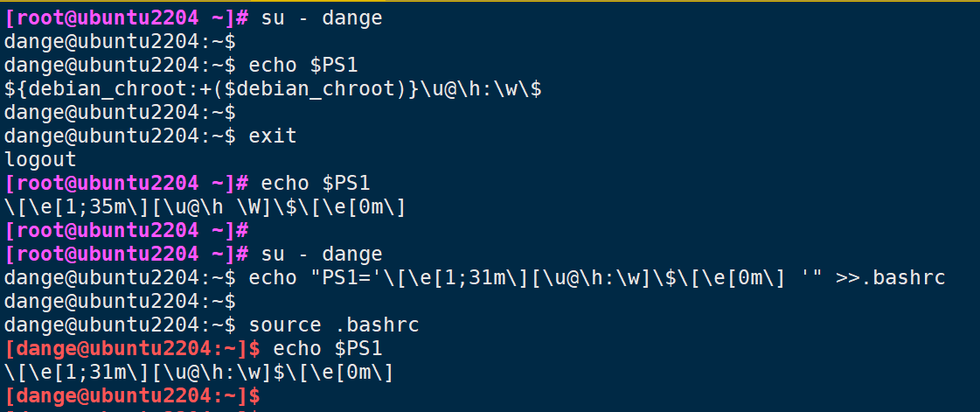Click the PS1 output with 31m code
This screenshot has height=412, width=980.
198,373
